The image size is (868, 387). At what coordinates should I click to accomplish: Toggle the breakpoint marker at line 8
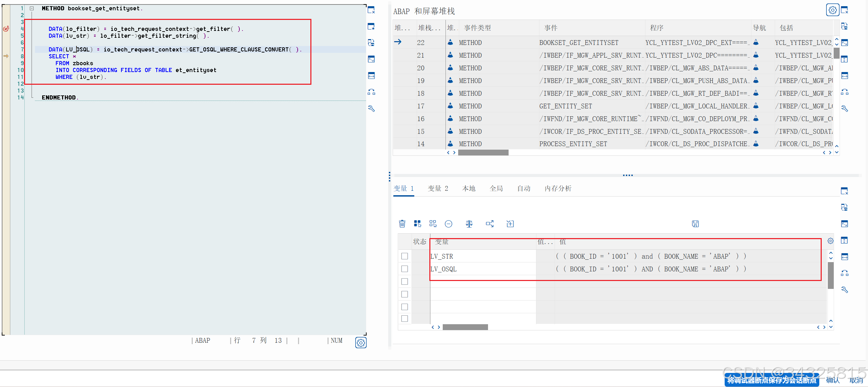[x=6, y=56]
